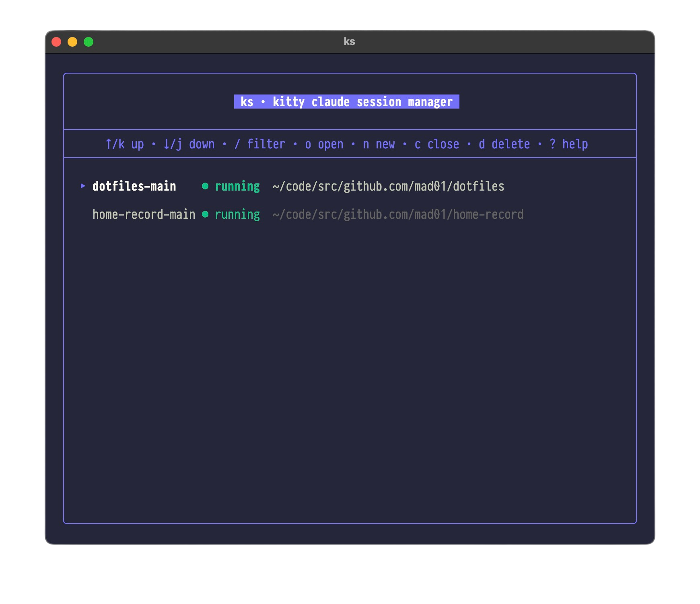Click the 'ks' title in the macOS title bar
The width and height of the screenshot is (700, 604).
[x=350, y=41]
